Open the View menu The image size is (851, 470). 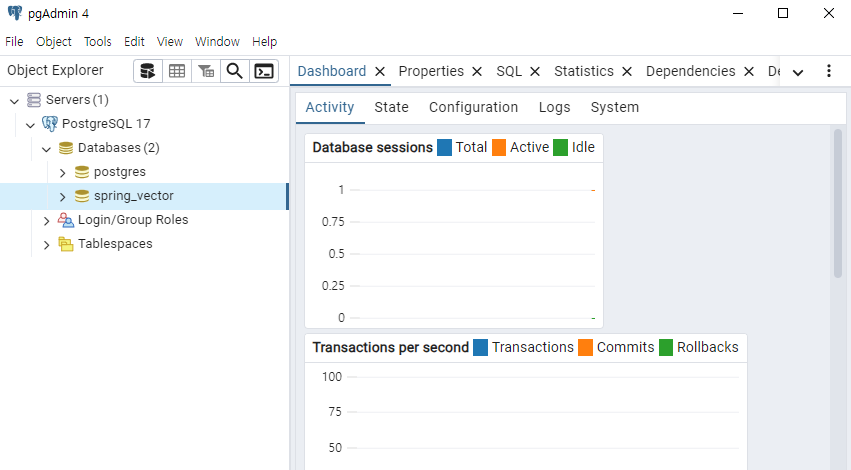[170, 42]
